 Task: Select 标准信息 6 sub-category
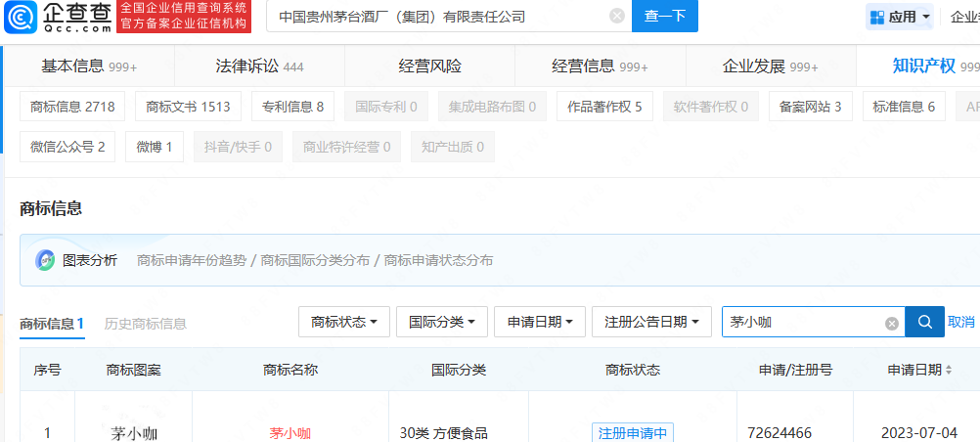point(904,107)
